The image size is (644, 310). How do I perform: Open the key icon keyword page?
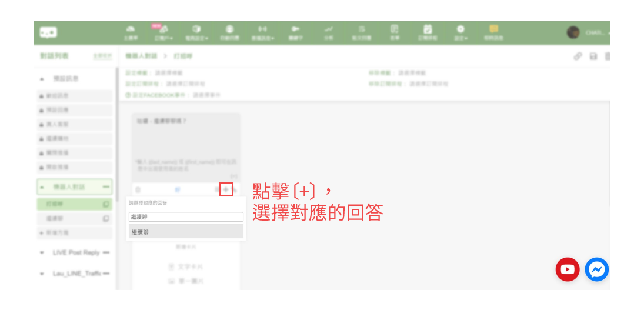pos(295,32)
